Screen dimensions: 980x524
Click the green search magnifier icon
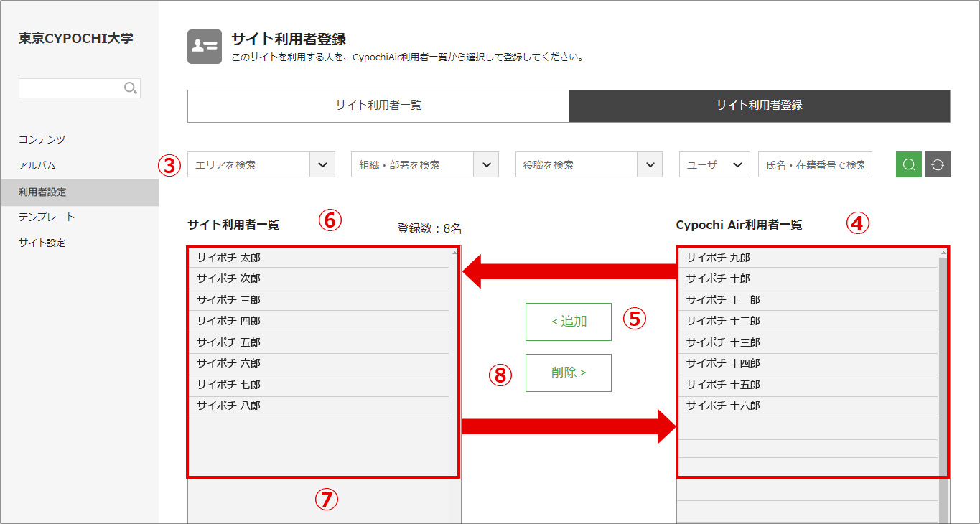tap(907, 164)
